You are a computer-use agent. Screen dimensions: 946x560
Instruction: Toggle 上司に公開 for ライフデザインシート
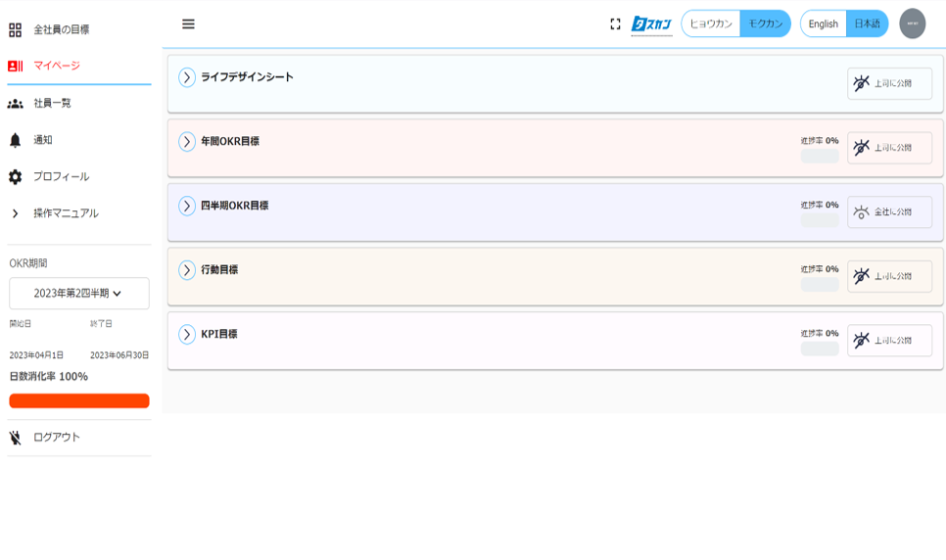click(x=889, y=84)
